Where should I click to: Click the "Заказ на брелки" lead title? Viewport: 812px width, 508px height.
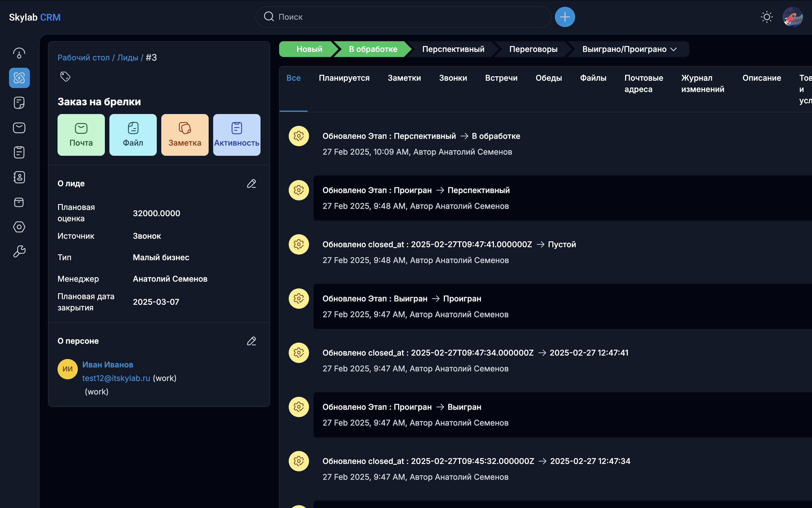(x=99, y=102)
